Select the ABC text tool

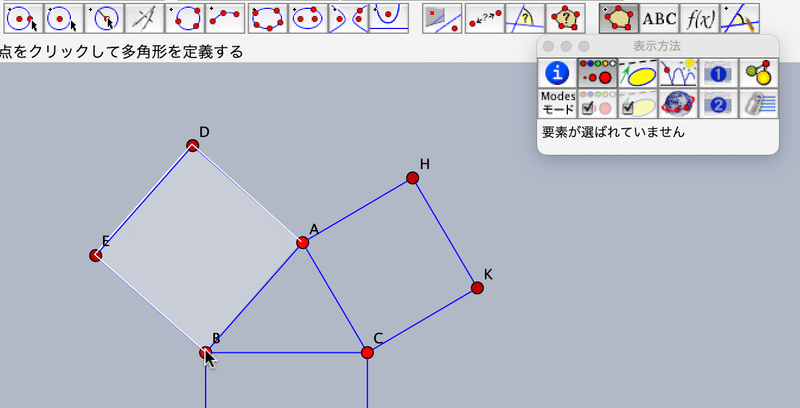659,18
